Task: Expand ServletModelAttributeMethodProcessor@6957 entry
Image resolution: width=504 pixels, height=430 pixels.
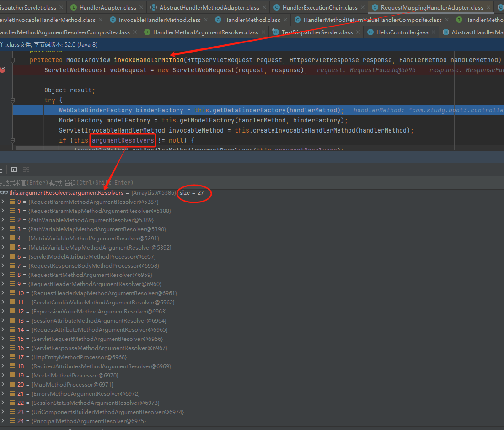Action: coord(3,257)
